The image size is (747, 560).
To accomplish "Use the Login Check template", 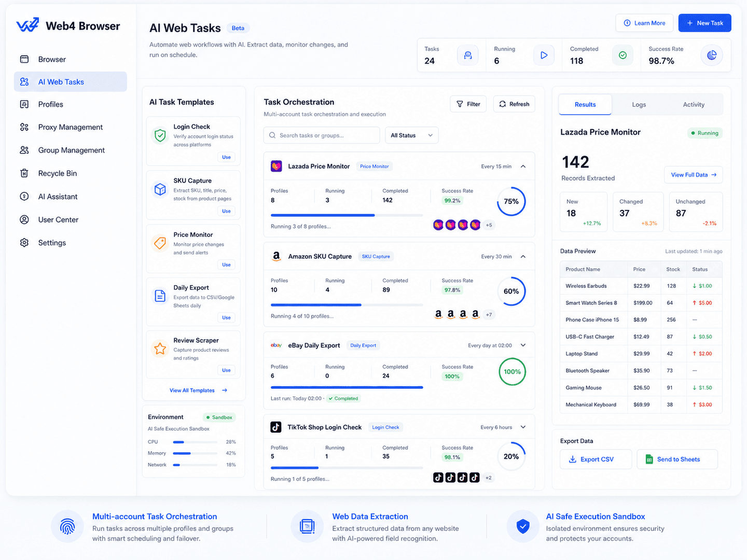I will pos(227,157).
